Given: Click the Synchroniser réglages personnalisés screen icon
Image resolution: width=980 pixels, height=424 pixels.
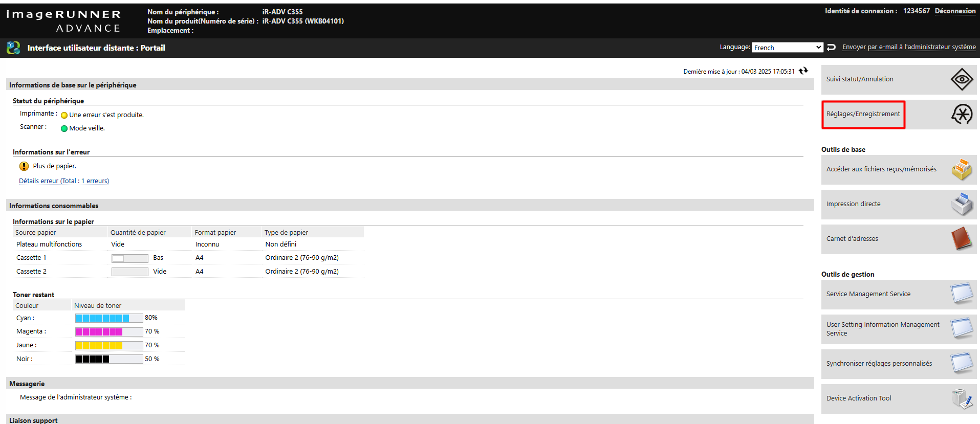Looking at the screenshot, I should coord(962,363).
